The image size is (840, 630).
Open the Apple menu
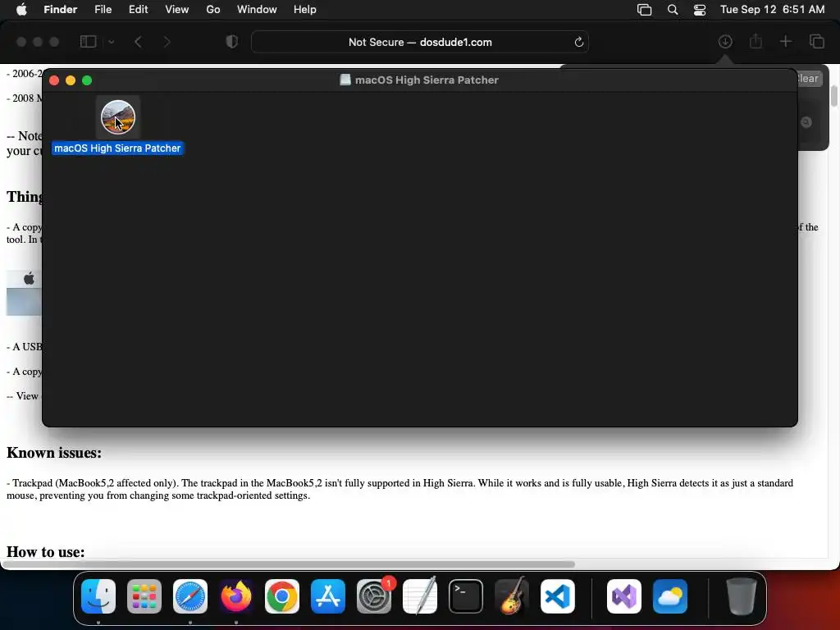tap(21, 10)
